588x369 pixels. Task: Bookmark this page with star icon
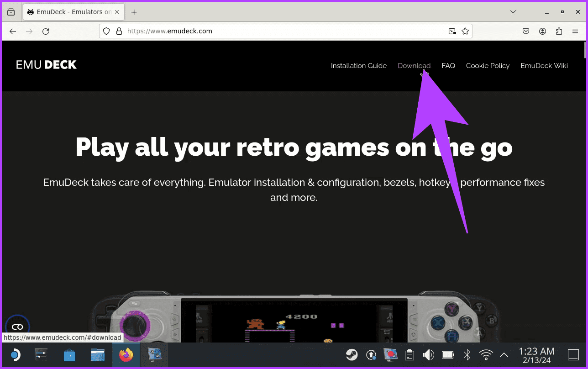pos(465,31)
